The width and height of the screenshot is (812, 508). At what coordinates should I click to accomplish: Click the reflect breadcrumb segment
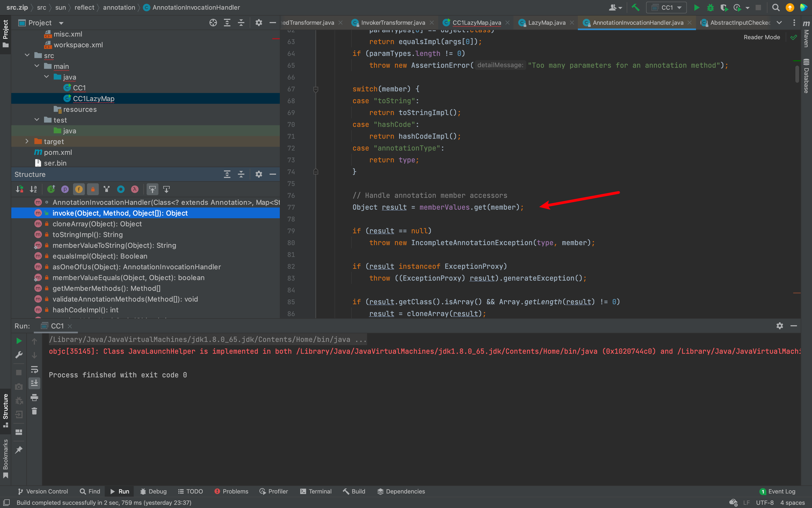click(84, 8)
